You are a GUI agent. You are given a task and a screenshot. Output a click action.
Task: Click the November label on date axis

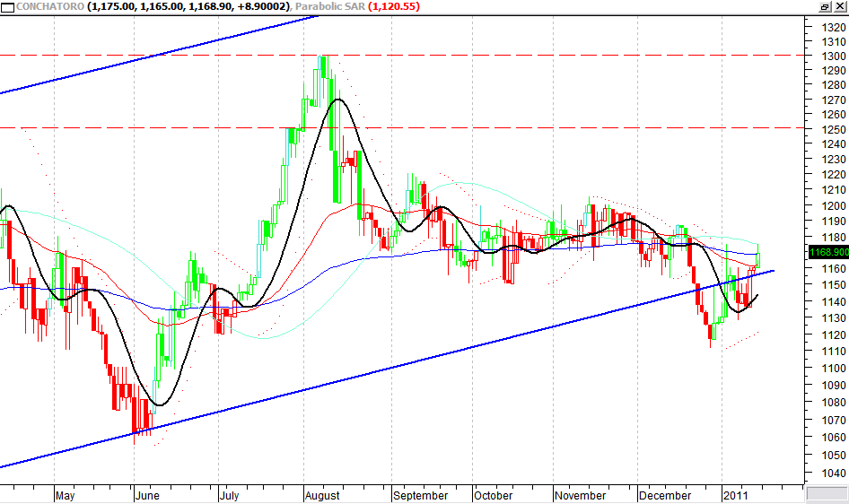(x=581, y=495)
